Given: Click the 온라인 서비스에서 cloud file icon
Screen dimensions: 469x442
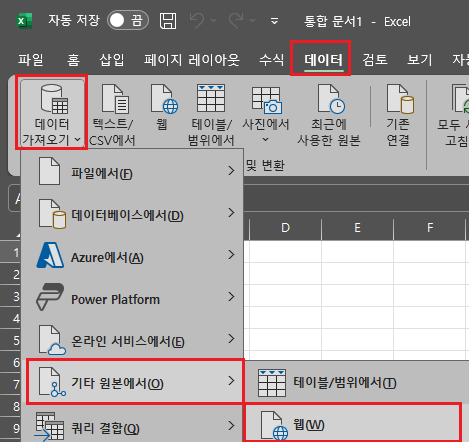Looking at the screenshot, I should pyautogui.click(x=52, y=341).
